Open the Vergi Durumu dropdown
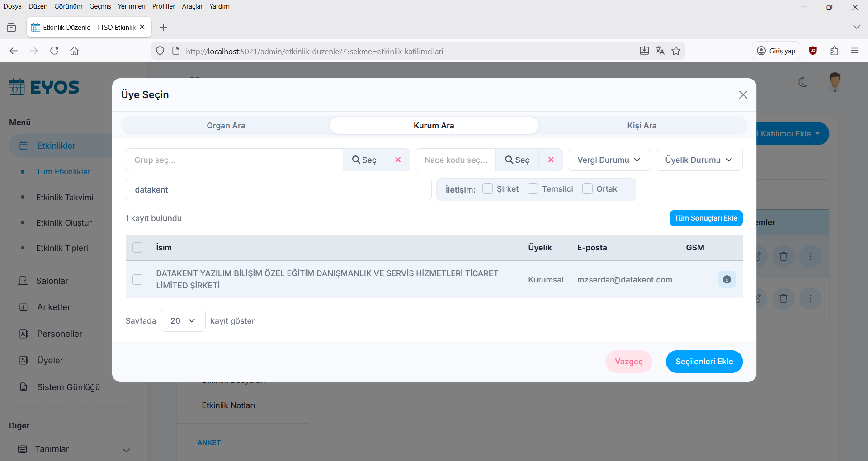The width and height of the screenshot is (868, 461). coord(609,160)
